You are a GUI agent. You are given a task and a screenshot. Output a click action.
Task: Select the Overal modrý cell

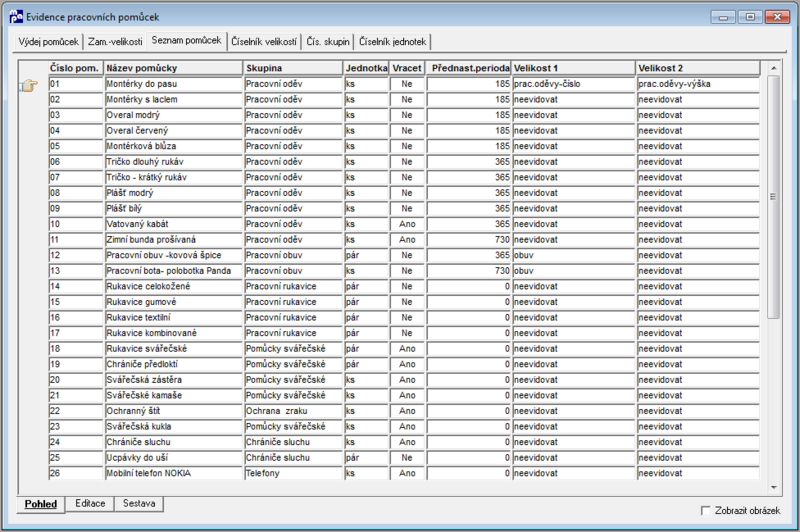pos(173,115)
